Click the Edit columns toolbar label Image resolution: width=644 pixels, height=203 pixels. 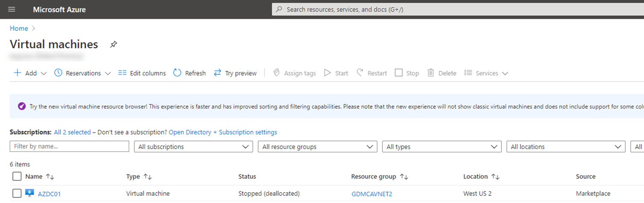tap(148, 73)
